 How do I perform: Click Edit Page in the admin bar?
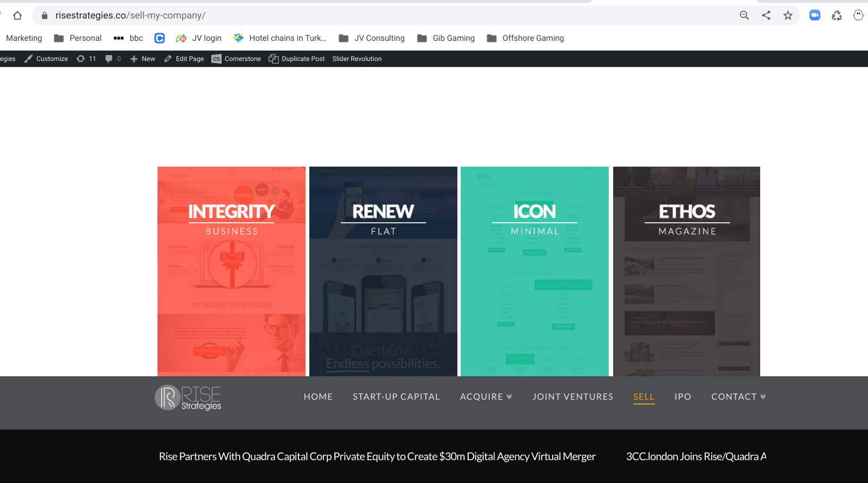point(184,59)
